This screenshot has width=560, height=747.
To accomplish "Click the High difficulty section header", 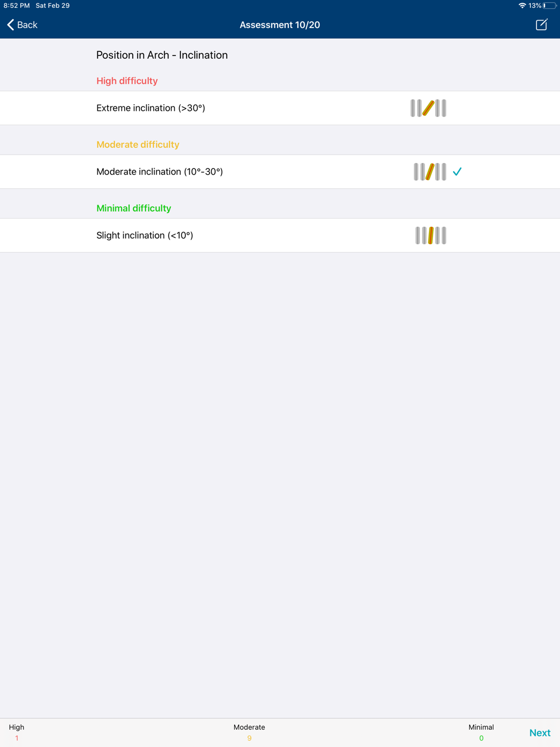I will click(x=127, y=81).
